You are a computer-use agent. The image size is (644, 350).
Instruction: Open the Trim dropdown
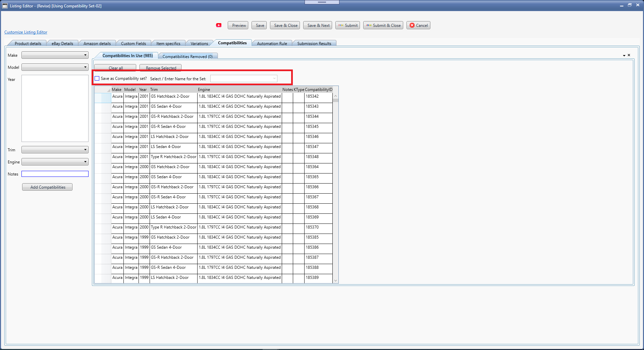[x=55, y=150]
